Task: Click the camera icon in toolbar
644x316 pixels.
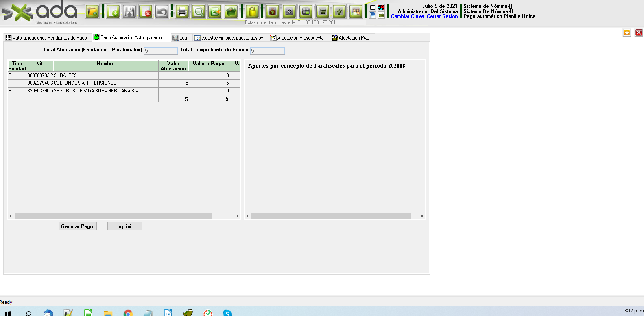Action: 289,11
